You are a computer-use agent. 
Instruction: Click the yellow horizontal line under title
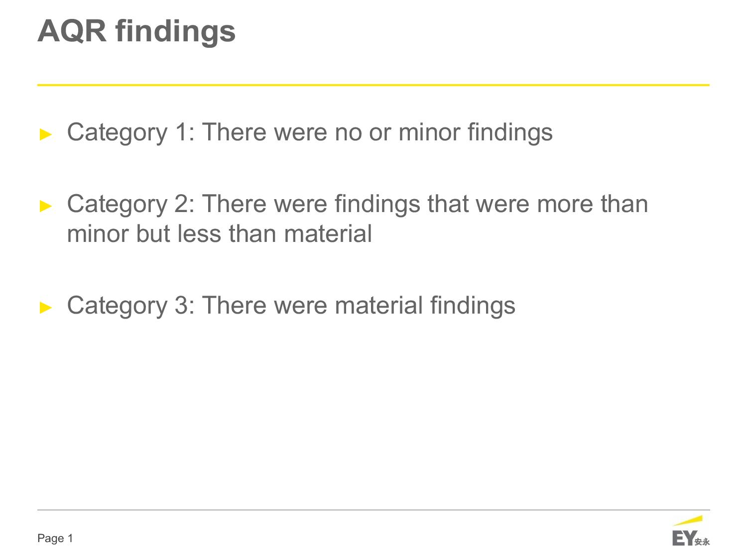pyautogui.click(x=373, y=85)
